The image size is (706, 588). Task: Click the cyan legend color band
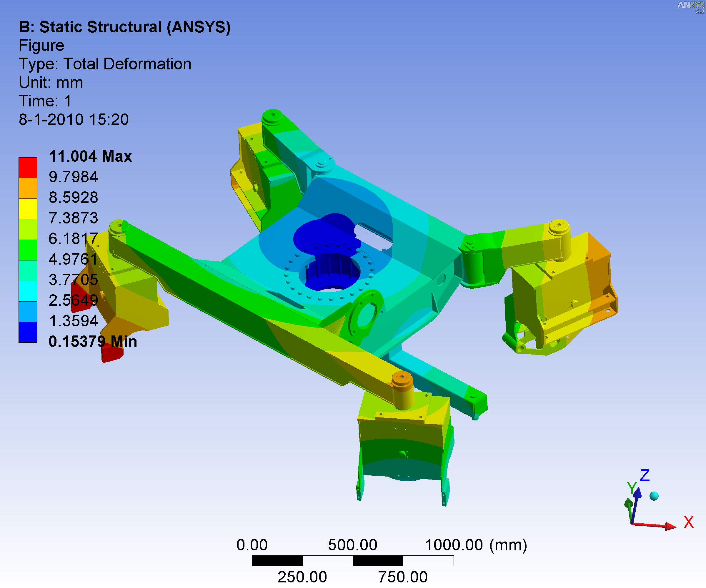(28, 291)
